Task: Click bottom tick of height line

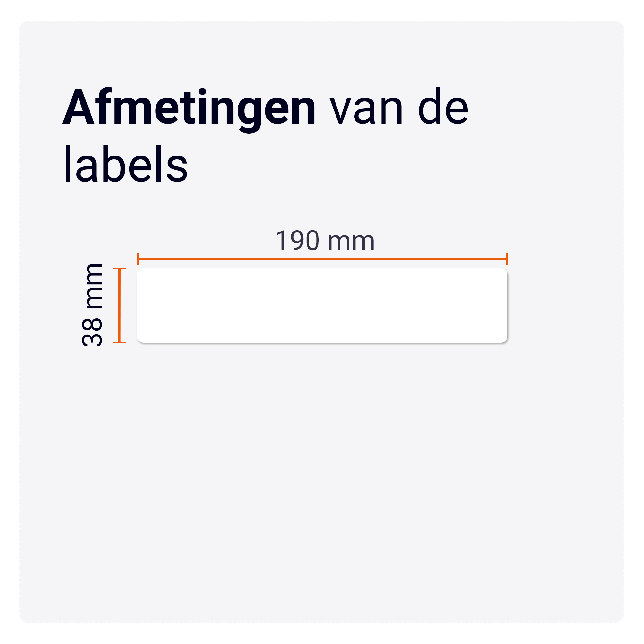Action: click(119, 342)
